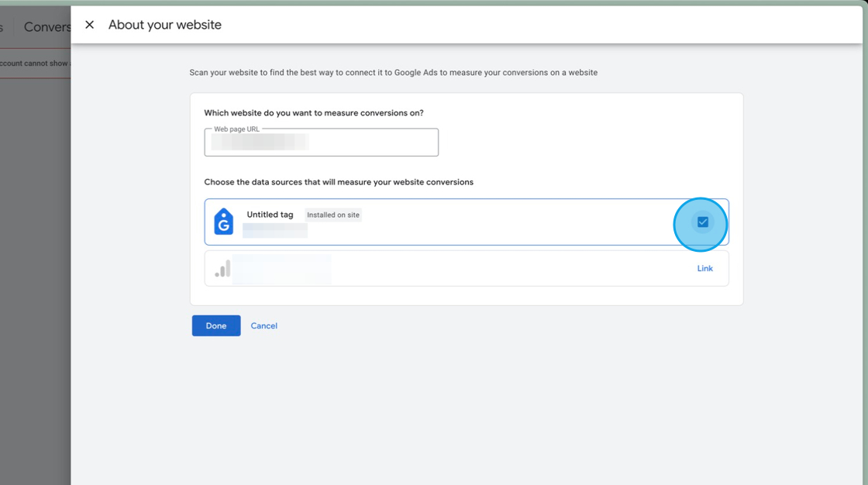Focus the Web page URL field
Viewport: 868px width, 485px height.
coord(321,144)
